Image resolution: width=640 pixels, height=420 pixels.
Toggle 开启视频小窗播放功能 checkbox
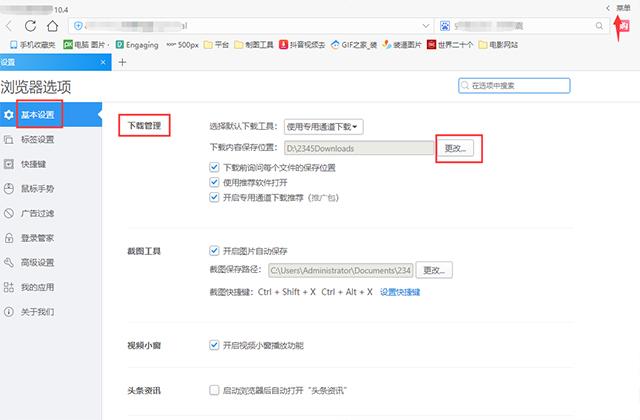tap(214, 345)
